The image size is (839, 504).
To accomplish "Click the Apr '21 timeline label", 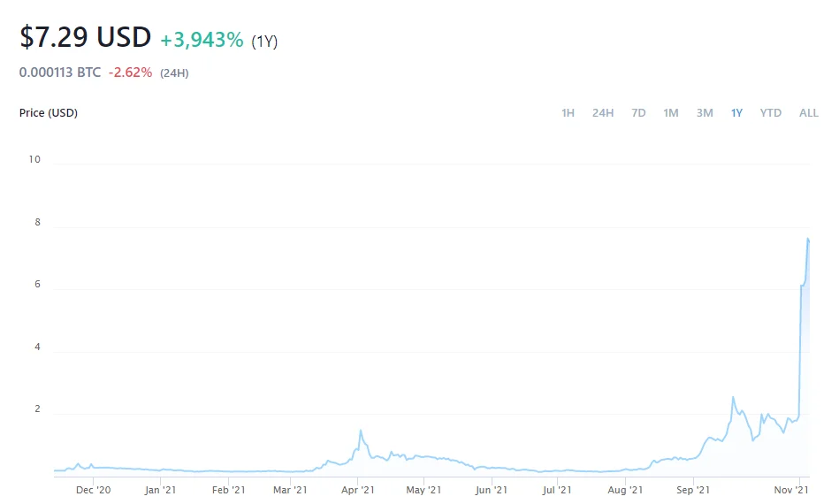I will coord(358,490).
